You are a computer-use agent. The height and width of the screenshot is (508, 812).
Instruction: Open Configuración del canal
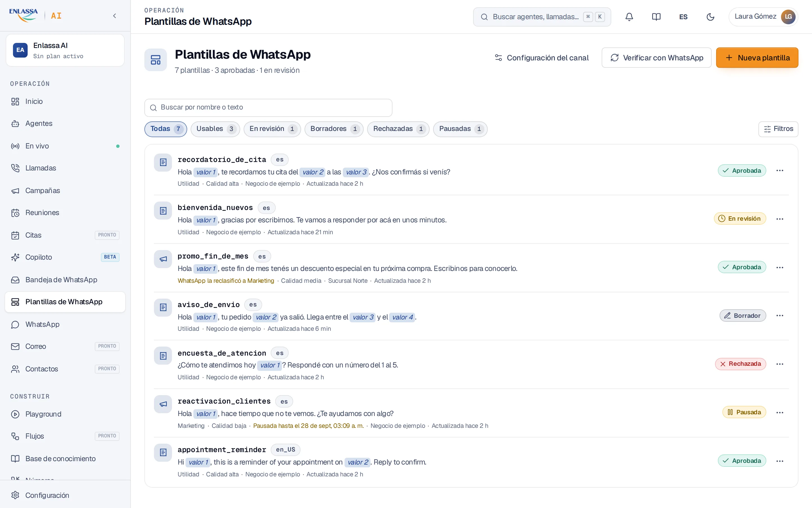click(542, 58)
